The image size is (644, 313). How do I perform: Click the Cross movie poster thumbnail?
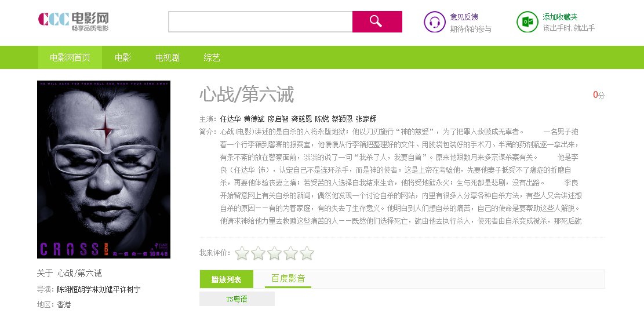pos(104,169)
